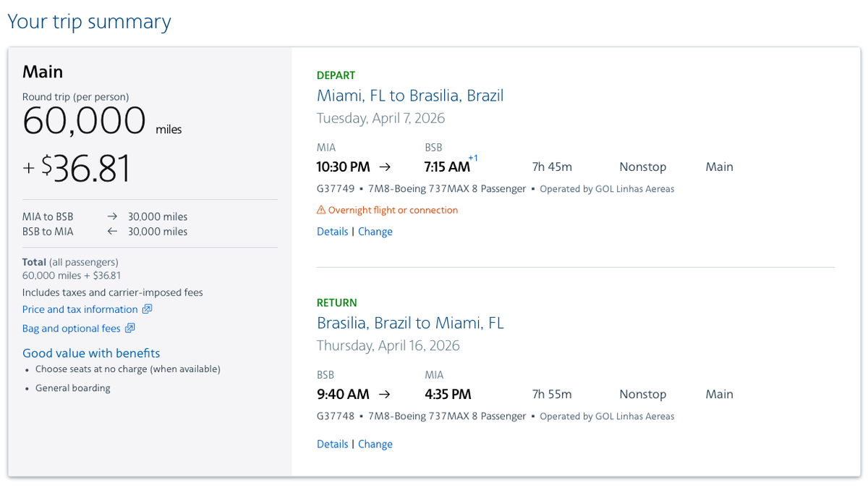
Task: View Details for the departing Miami flight
Action: click(332, 232)
